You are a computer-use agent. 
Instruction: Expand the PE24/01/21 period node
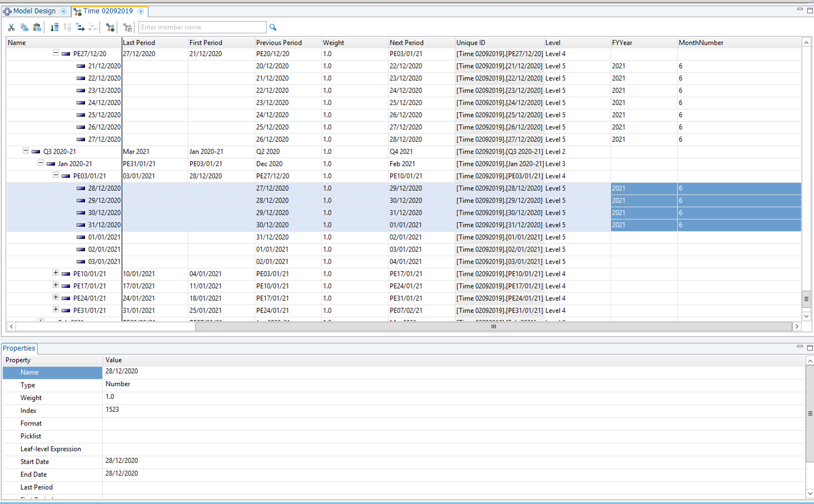[56, 297]
